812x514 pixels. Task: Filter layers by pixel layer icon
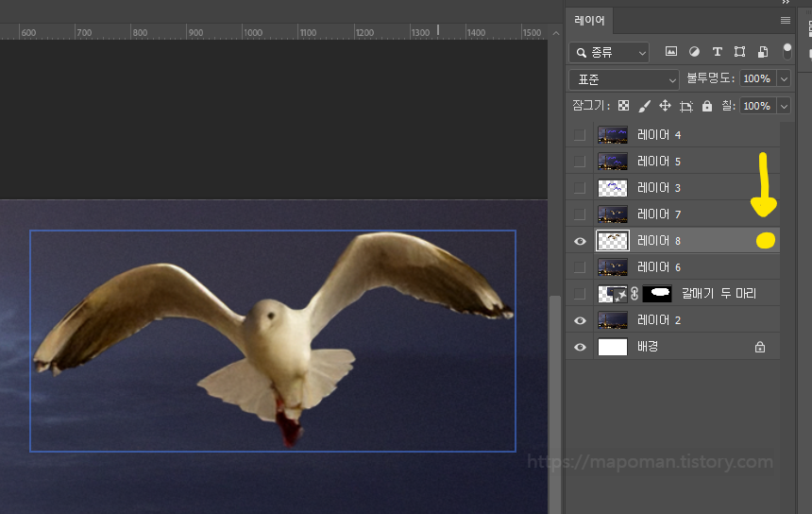click(x=671, y=51)
